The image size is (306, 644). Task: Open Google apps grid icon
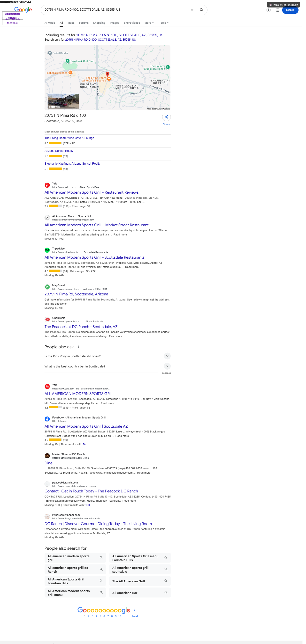281,10
